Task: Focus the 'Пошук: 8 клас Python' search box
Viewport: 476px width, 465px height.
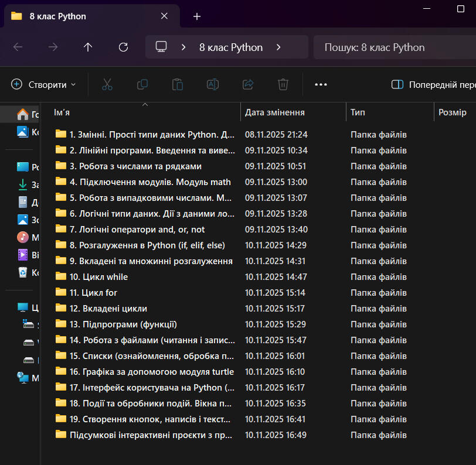Action: click(x=395, y=47)
